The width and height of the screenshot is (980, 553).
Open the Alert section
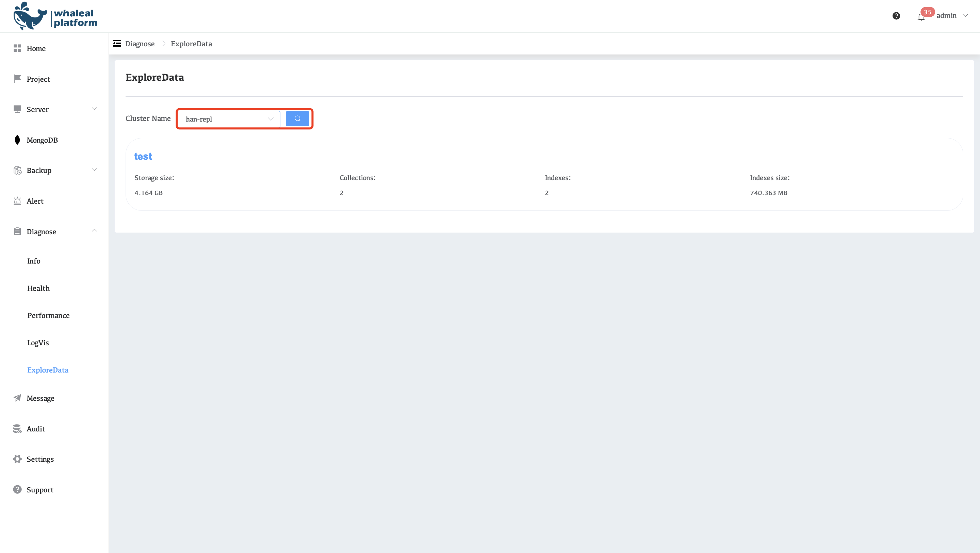pos(35,201)
